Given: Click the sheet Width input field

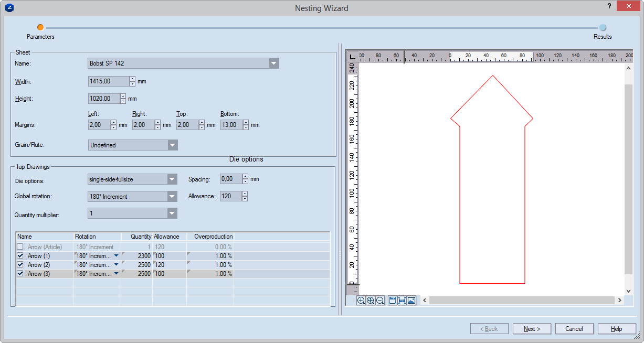Looking at the screenshot, I should point(109,81).
